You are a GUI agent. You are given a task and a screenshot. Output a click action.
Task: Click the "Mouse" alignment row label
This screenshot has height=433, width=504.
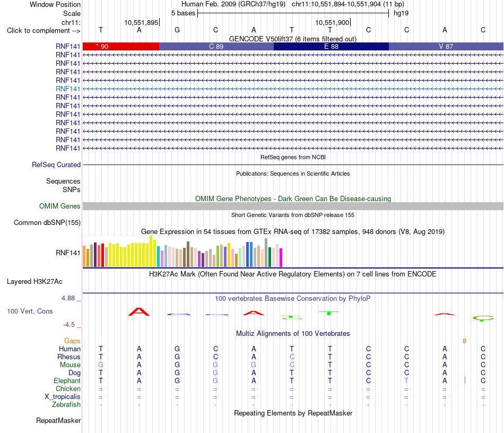tap(70, 365)
